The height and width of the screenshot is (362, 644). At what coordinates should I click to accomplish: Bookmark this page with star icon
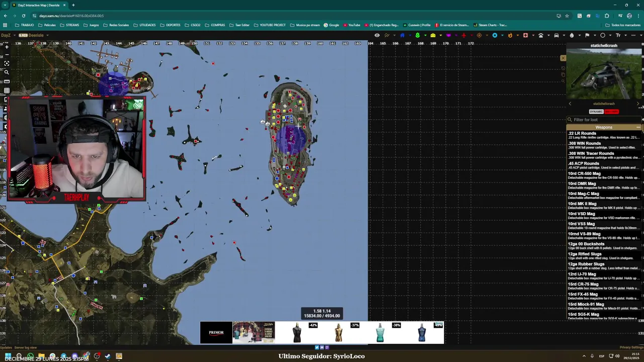(x=567, y=16)
